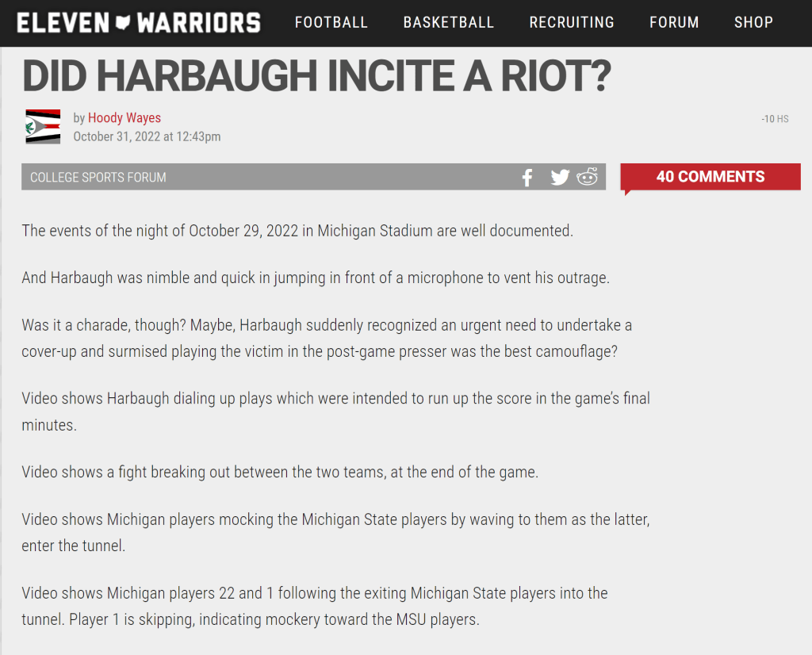Click the -10 HS score indicator

click(775, 119)
